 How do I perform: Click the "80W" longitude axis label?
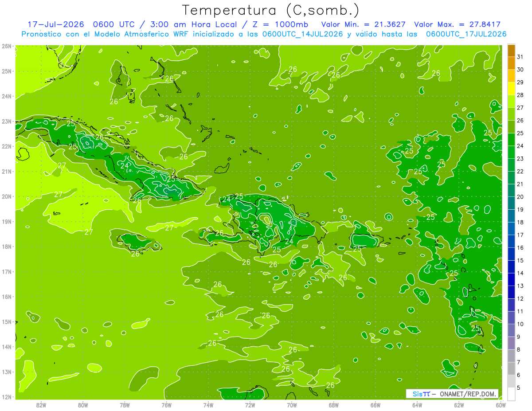click(x=83, y=405)
